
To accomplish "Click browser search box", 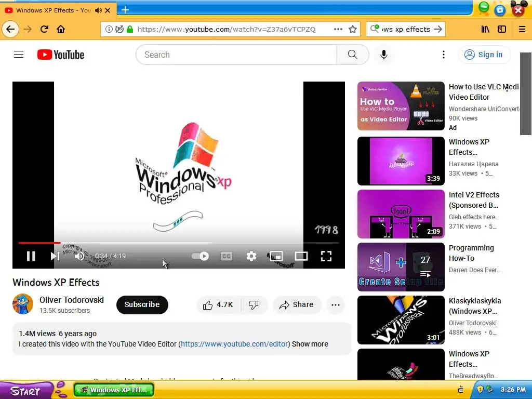I will point(405,29).
